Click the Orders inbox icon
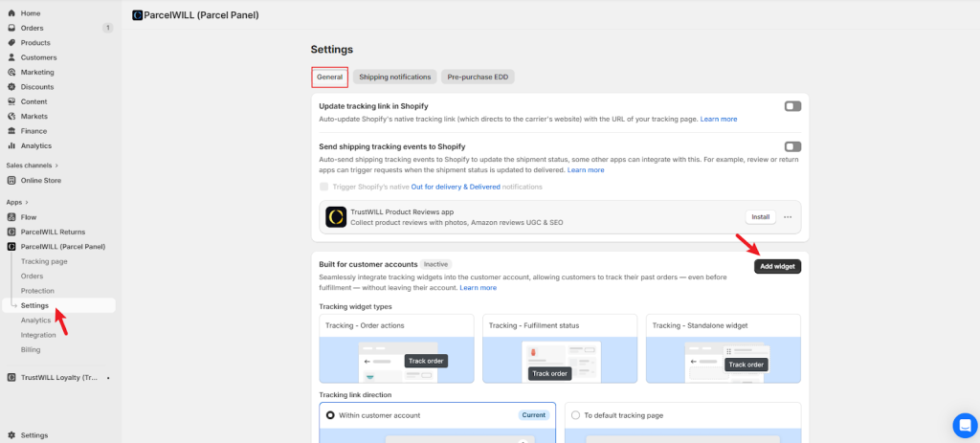980x443 pixels. [x=11, y=28]
